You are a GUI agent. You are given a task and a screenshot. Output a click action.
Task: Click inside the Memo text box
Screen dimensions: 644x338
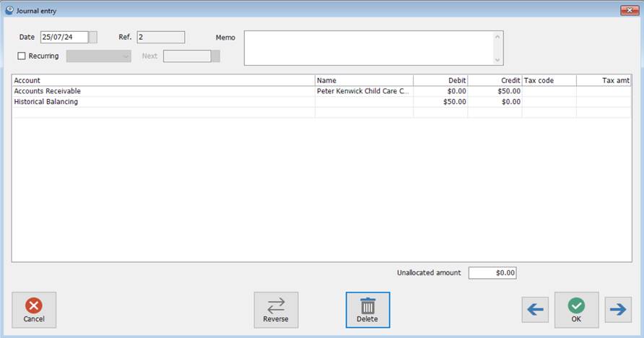pos(368,48)
